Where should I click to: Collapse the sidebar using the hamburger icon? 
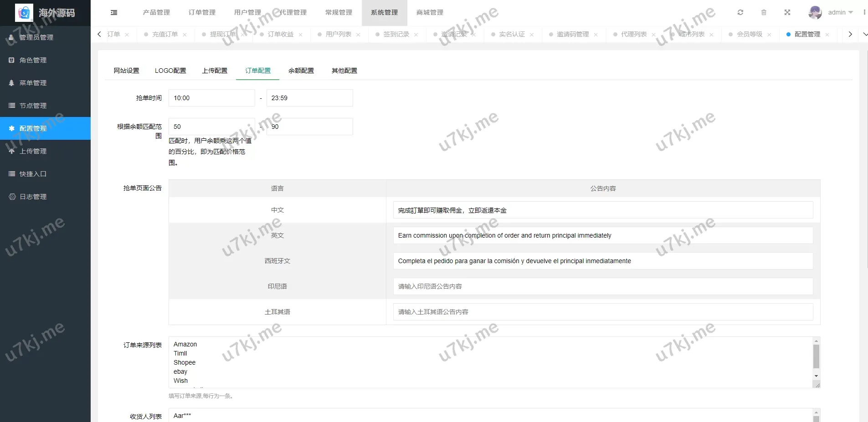coord(113,12)
